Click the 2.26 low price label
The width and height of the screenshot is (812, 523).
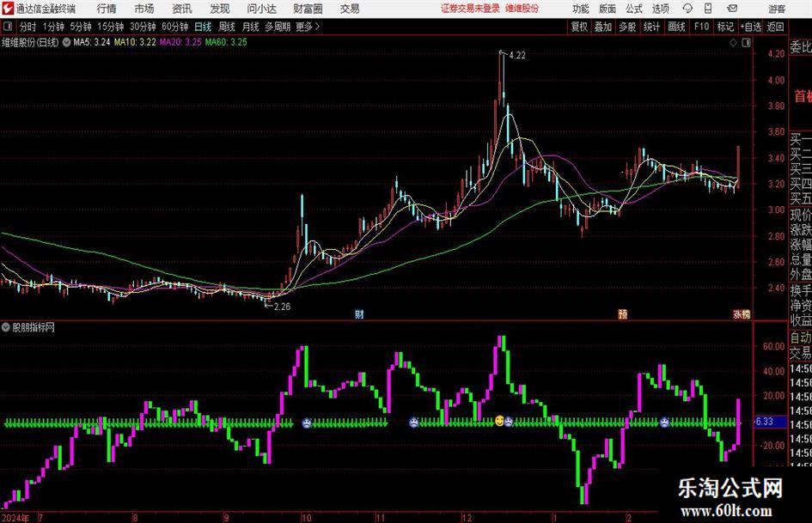tap(282, 307)
